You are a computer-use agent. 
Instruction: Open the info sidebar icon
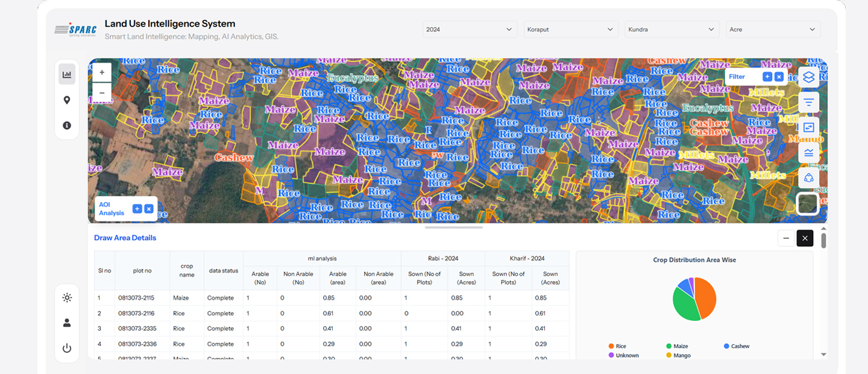(x=67, y=125)
